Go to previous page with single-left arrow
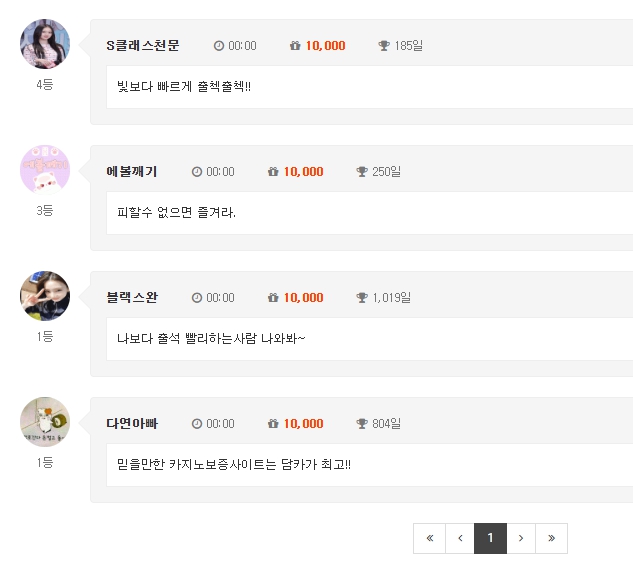Screen dimensions: 633x579 pos(460,538)
